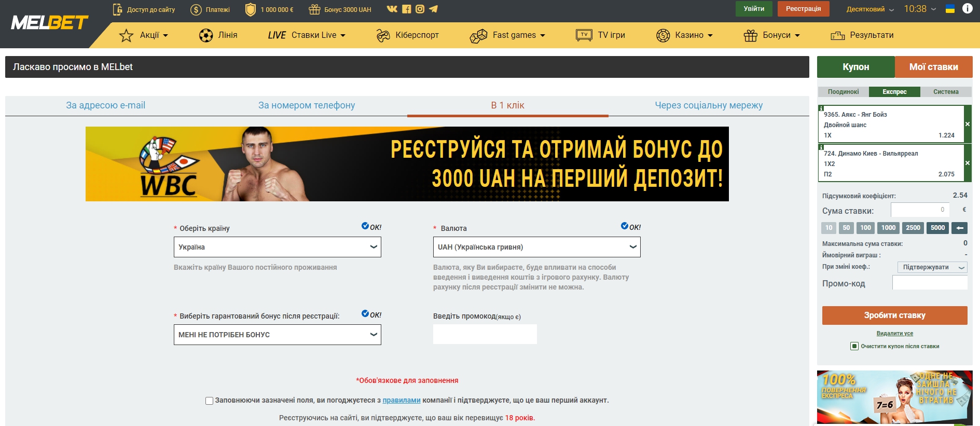Click the TV ігри screen icon
This screenshot has height=426, width=980.
click(x=584, y=35)
